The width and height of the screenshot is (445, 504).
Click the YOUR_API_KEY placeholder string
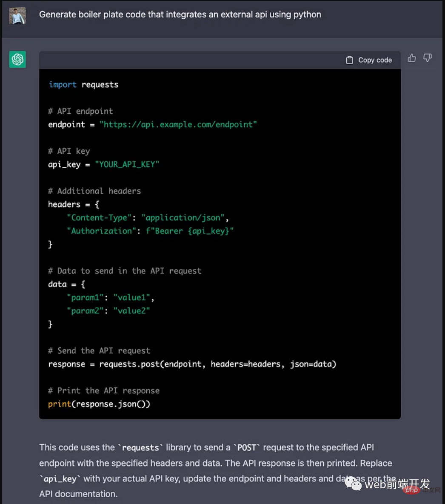[127, 164]
